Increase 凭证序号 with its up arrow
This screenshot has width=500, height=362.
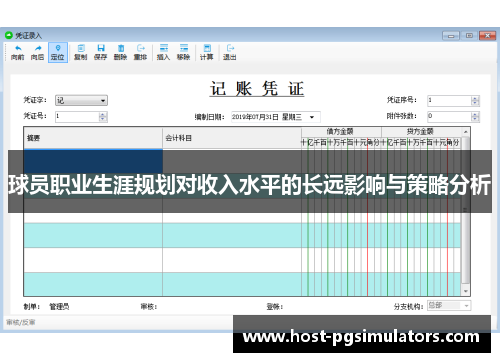[475, 98]
